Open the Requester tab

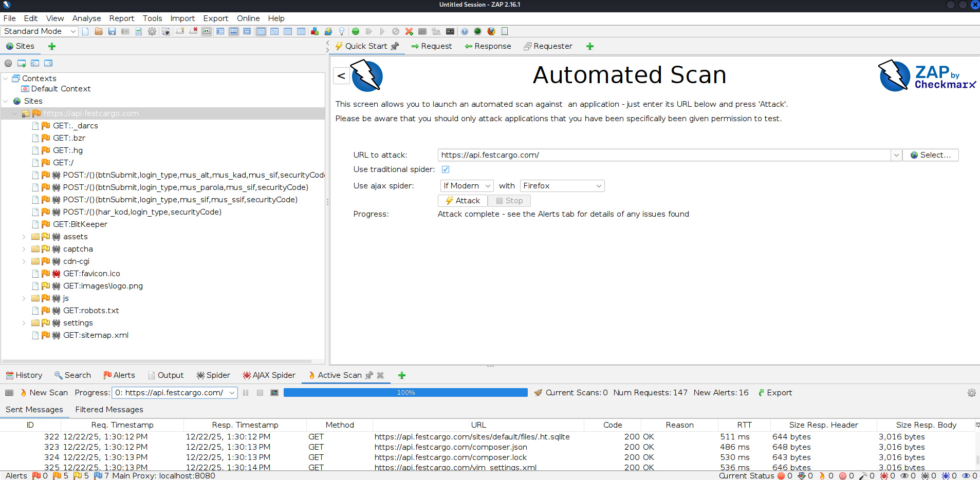click(548, 46)
